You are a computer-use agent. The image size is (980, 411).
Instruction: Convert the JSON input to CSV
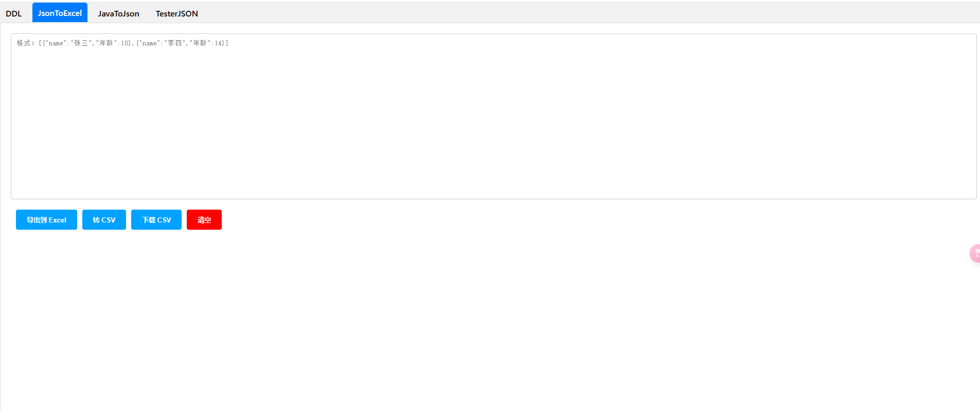click(104, 220)
